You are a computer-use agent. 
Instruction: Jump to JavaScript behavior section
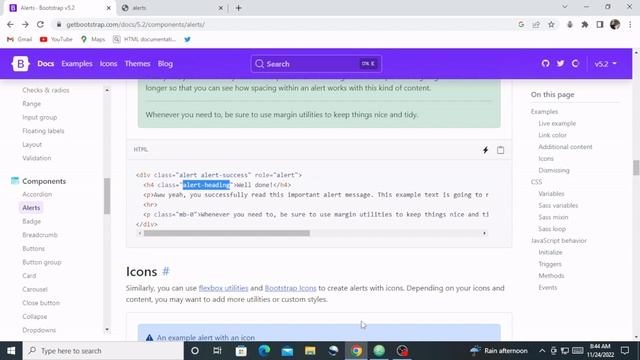tap(559, 240)
